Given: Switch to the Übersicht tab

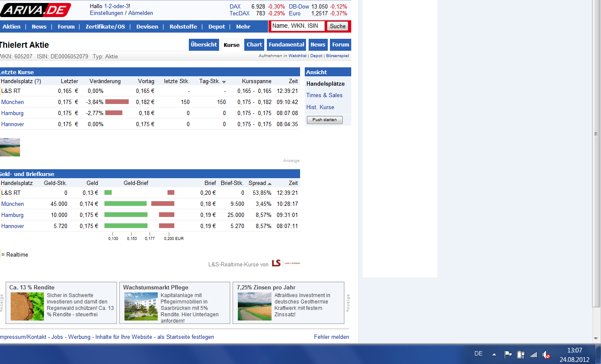Looking at the screenshot, I should tap(204, 45).
